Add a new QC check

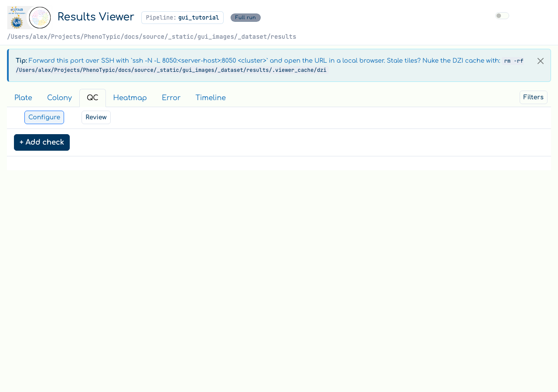pos(42,142)
